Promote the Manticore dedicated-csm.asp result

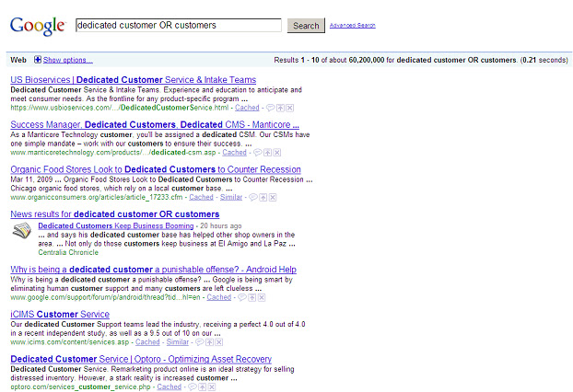(x=267, y=153)
